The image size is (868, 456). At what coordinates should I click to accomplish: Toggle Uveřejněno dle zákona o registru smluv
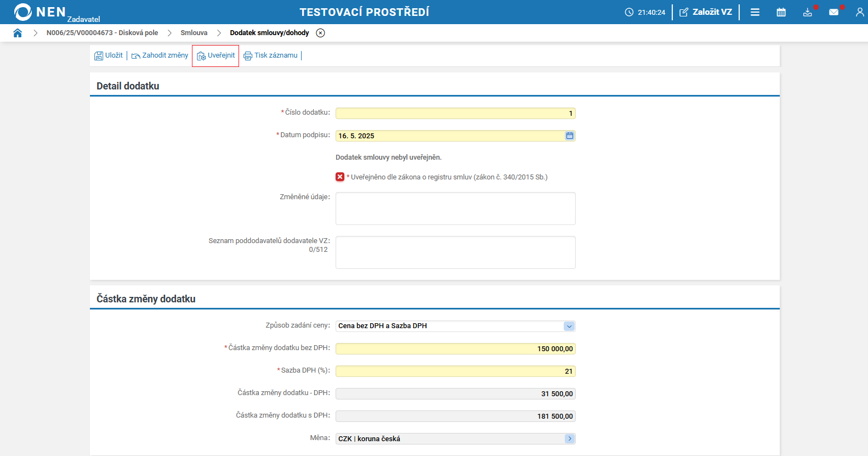[x=340, y=177]
